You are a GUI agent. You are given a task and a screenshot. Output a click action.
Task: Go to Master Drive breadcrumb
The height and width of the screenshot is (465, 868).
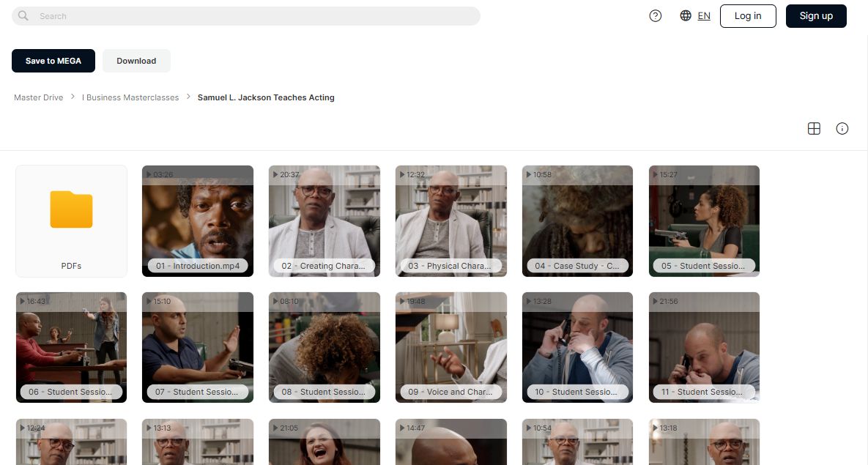pyautogui.click(x=39, y=97)
